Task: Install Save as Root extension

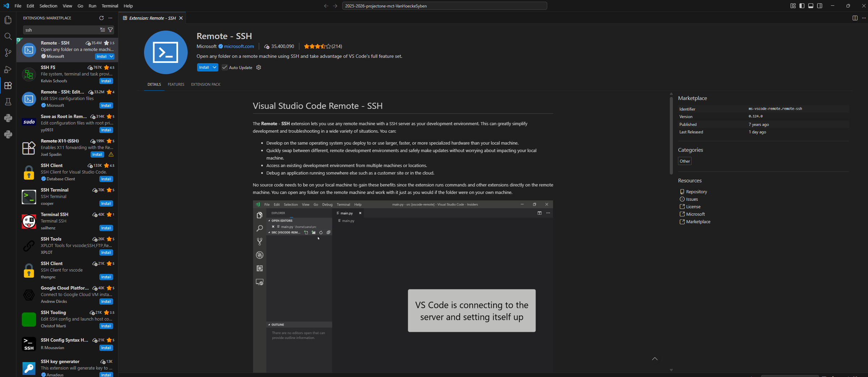Action: (x=106, y=130)
